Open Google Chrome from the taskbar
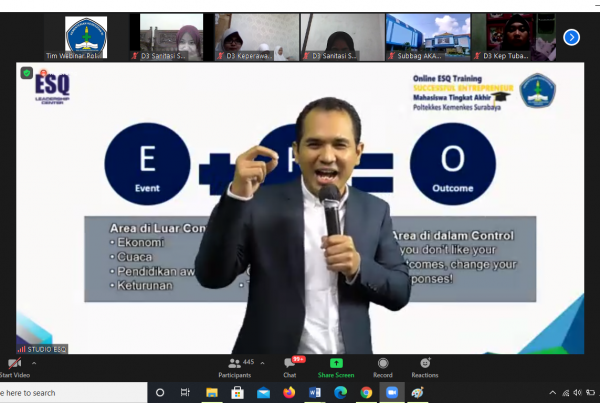 [366, 393]
